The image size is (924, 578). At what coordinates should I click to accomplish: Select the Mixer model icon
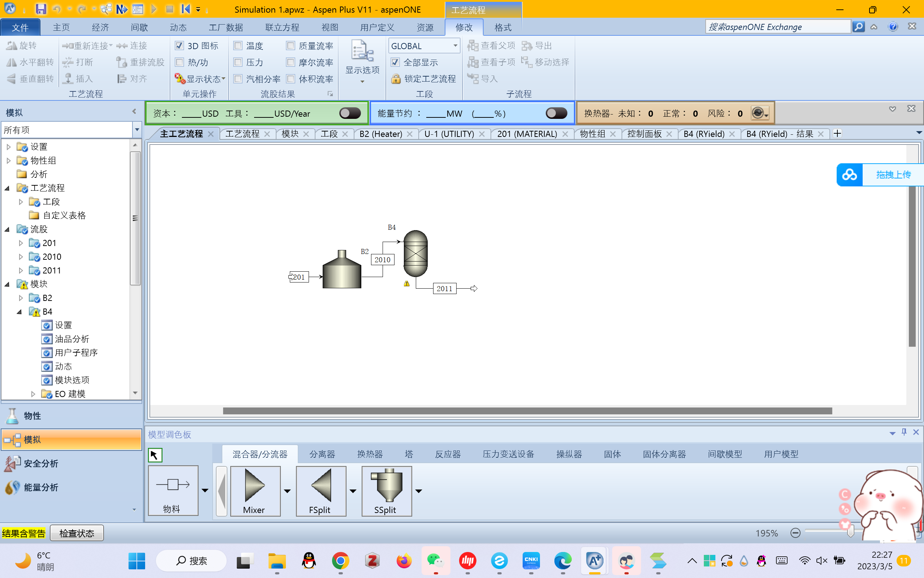(x=255, y=491)
